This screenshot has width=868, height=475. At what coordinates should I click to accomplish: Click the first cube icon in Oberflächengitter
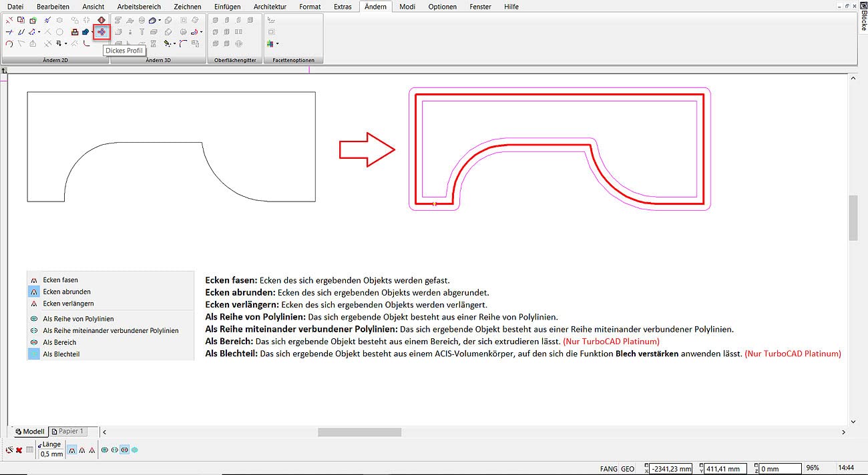click(x=215, y=20)
